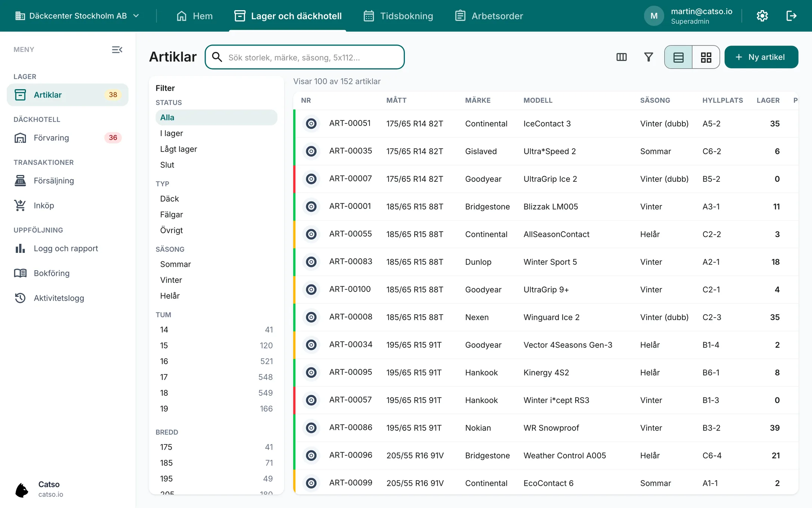Screen dimensions: 812x508
Task: Filter by width 185
Action: (217, 463)
